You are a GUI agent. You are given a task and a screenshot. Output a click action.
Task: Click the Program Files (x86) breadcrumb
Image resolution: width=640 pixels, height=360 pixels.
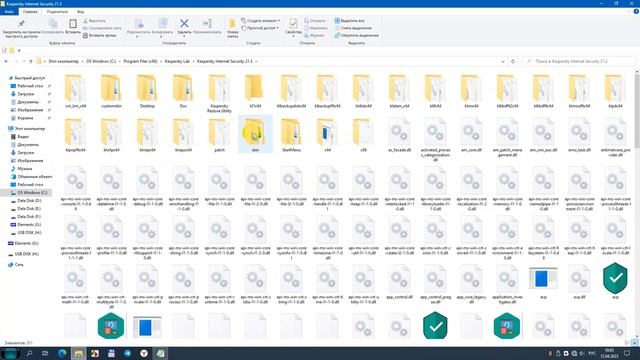(140, 62)
